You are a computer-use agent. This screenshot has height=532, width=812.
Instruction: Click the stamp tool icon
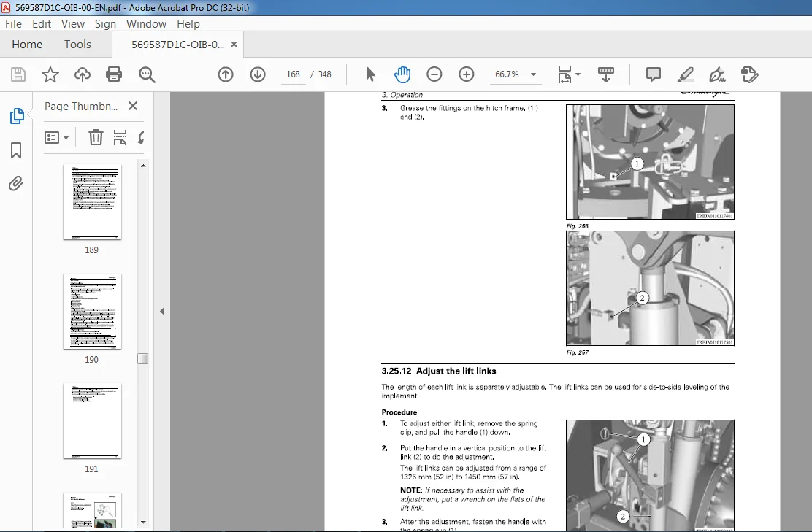click(749, 74)
